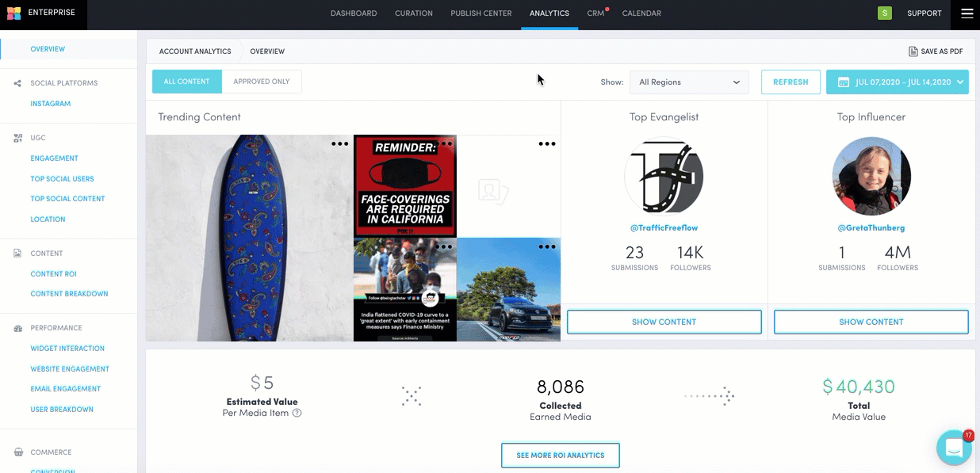Click the Save as PDF document icon
This screenshot has height=473, width=980.
click(913, 51)
